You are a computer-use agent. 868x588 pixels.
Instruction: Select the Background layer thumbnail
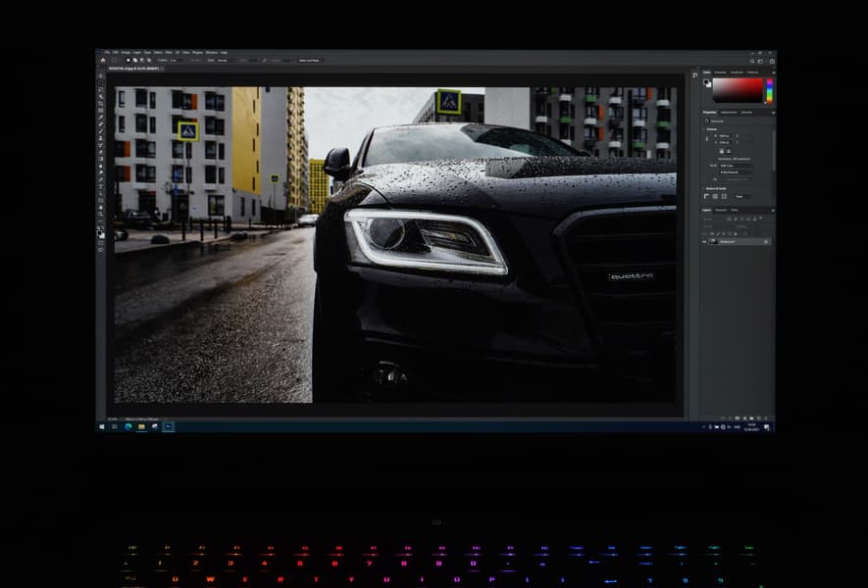click(714, 241)
